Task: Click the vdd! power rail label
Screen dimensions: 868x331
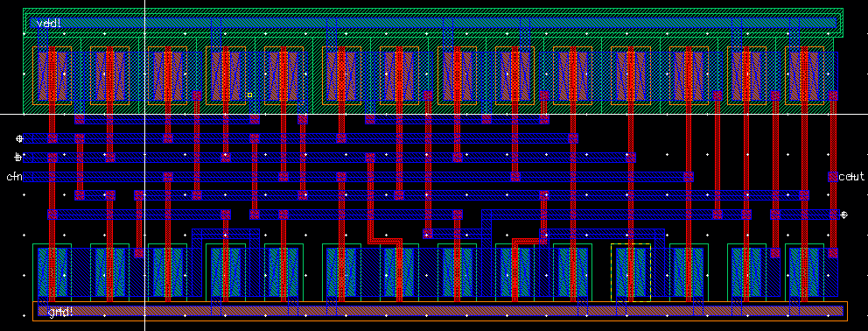Action: pyautogui.click(x=49, y=24)
